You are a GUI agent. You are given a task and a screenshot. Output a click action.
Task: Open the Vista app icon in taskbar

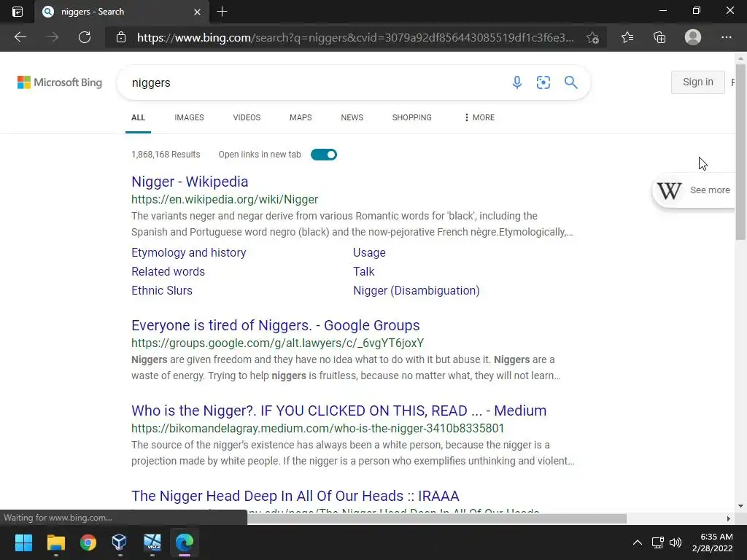152,542
